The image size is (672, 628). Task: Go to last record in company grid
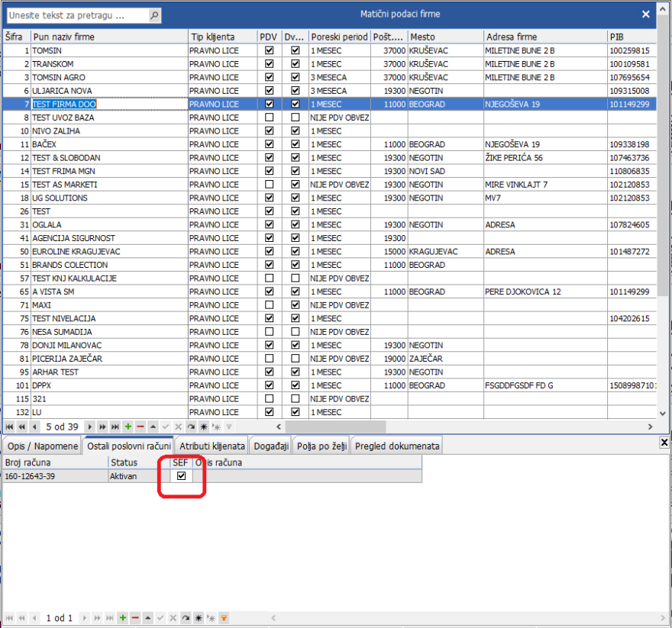pos(115,427)
